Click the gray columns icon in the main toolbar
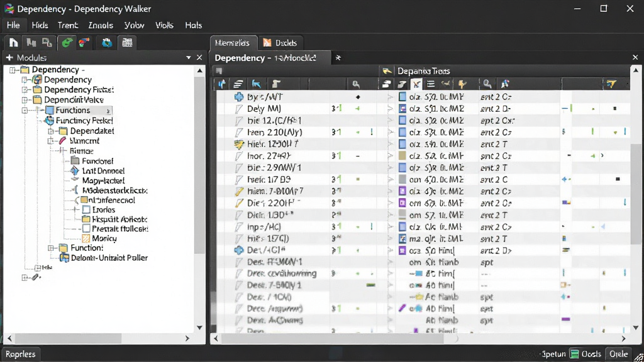644x362 pixels. pos(31,43)
